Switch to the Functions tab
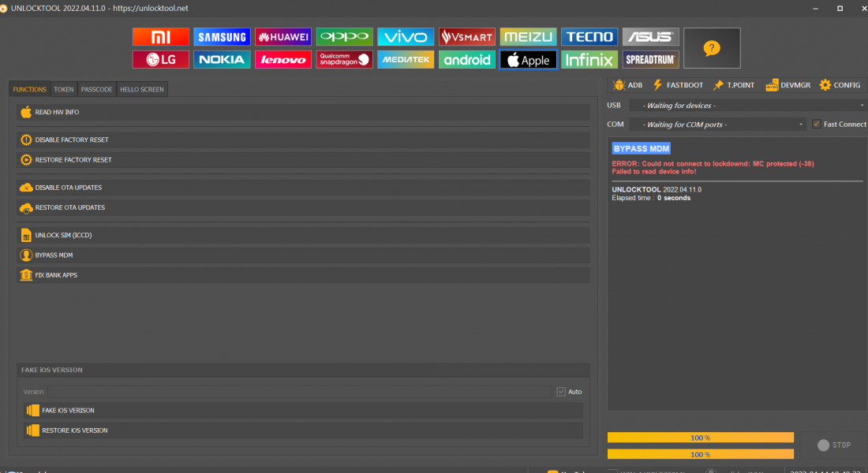The height and width of the screenshot is (473, 868). click(30, 89)
